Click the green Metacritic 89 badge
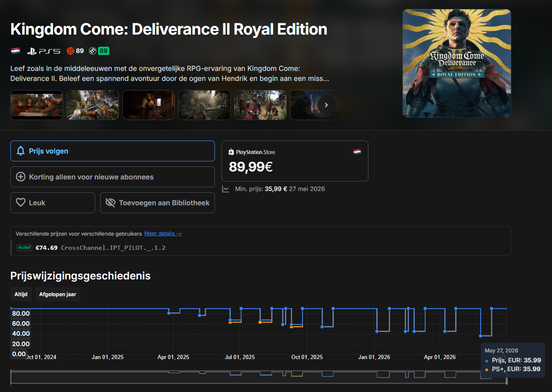 coord(103,51)
